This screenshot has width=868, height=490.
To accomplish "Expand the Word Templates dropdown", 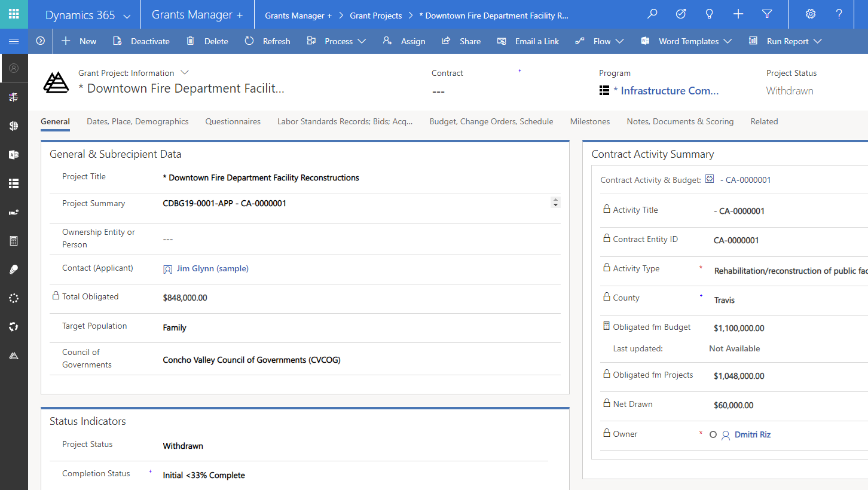I will pos(728,41).
